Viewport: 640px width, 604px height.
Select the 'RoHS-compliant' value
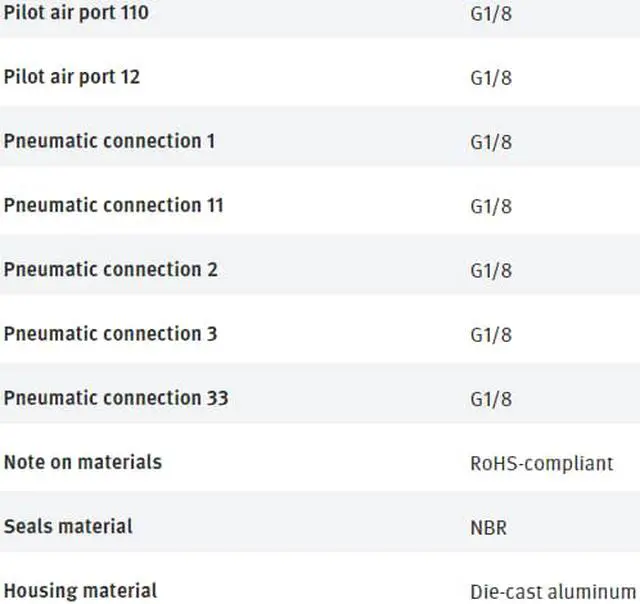541,464
